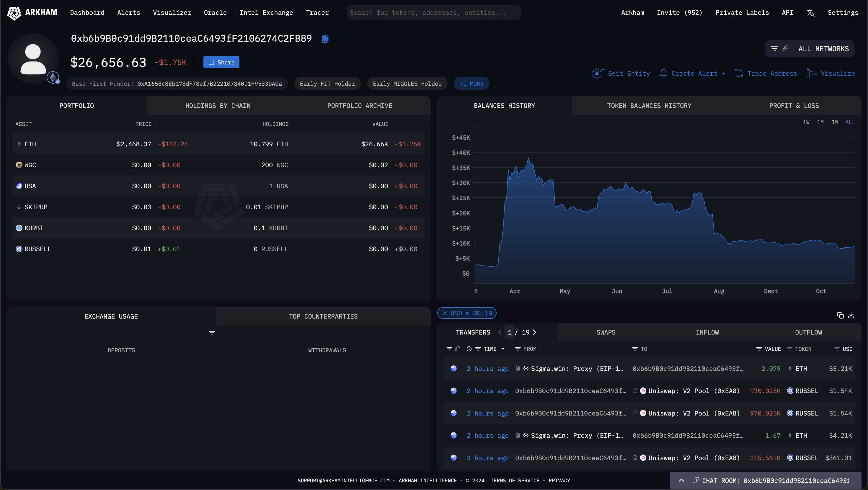Open the Inflow tab
Image resolution: width=868 pixels, height=490 pixels.
[x=708, y=332]
